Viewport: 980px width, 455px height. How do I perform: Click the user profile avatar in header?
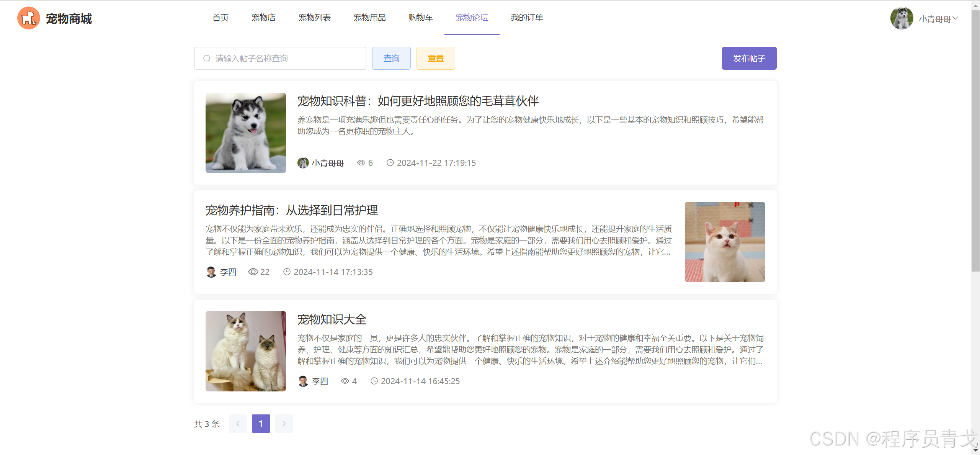(x=902, y=18)
